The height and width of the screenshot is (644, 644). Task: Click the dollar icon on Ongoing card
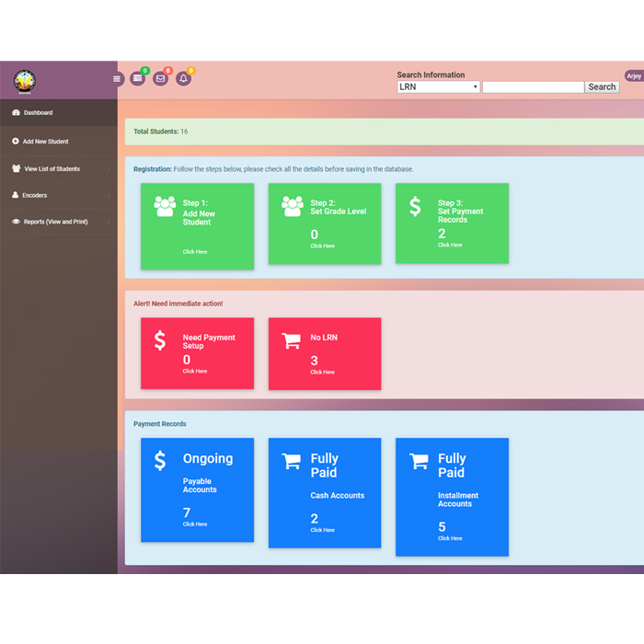(x=160, y=461)
